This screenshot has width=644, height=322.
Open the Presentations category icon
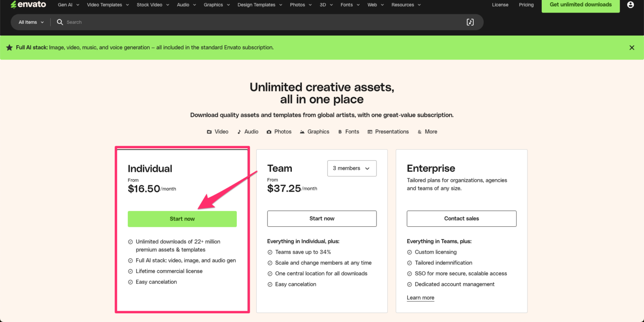(x=370, y=131)
